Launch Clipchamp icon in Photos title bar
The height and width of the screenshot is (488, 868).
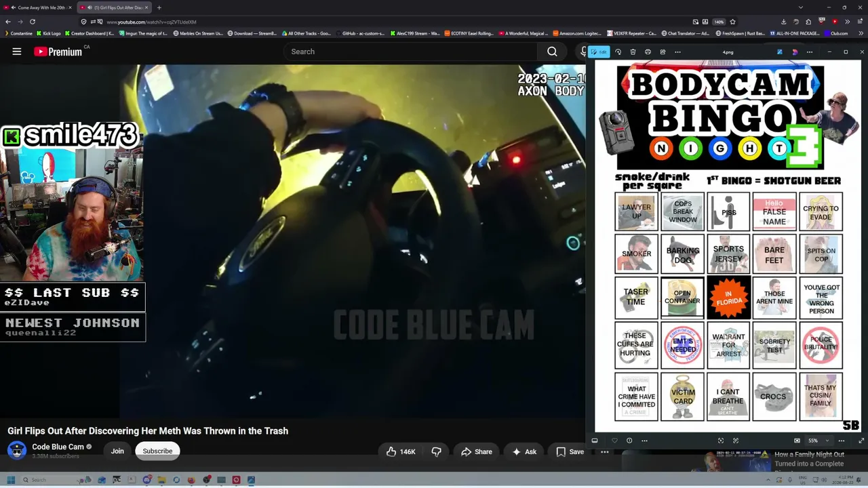pyautogui.click(x=795, y=52)
